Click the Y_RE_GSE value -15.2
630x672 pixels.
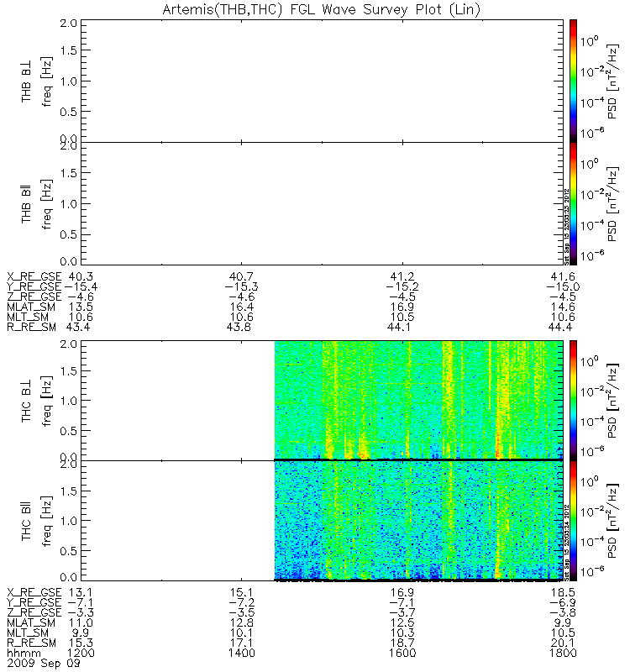coord(402,286)
